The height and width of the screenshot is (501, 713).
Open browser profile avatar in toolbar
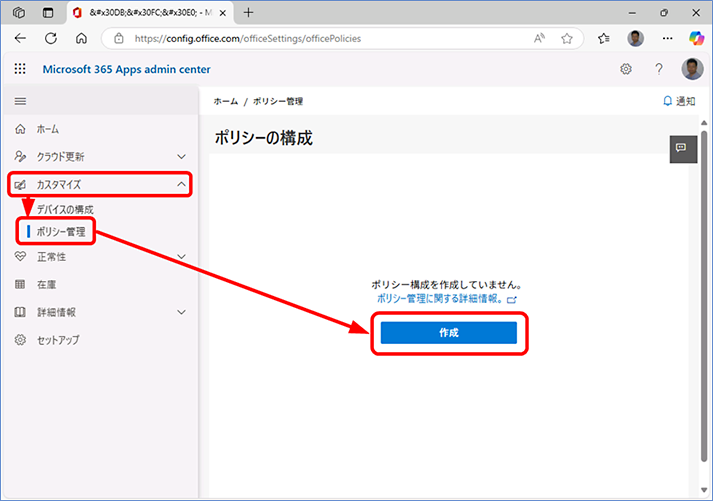(635, 39)
